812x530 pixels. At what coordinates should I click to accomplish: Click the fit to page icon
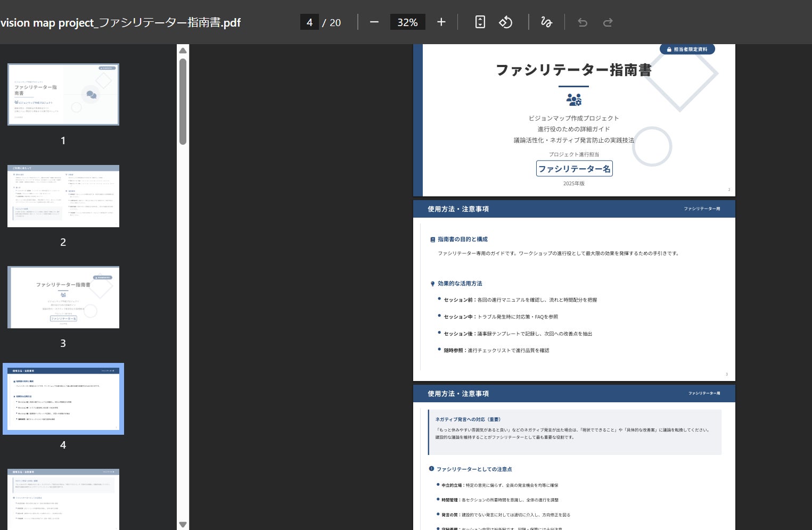pyautogui.click(x=480, y=22)
